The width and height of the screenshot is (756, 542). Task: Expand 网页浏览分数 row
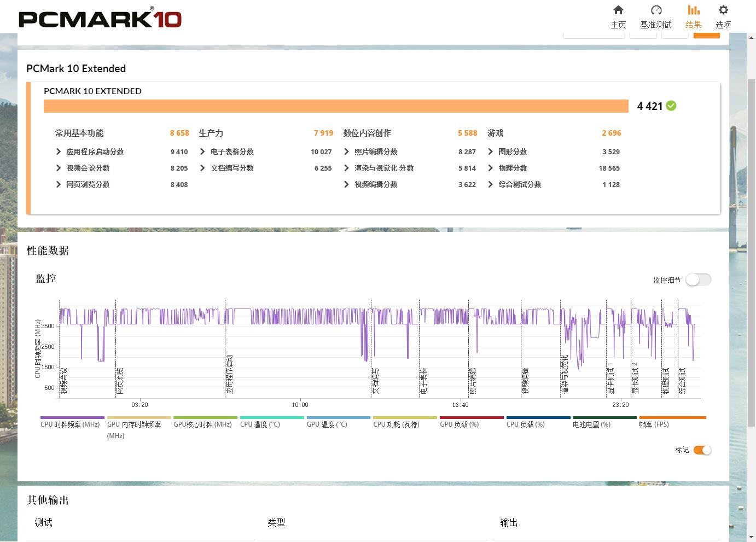pos(59,184)
